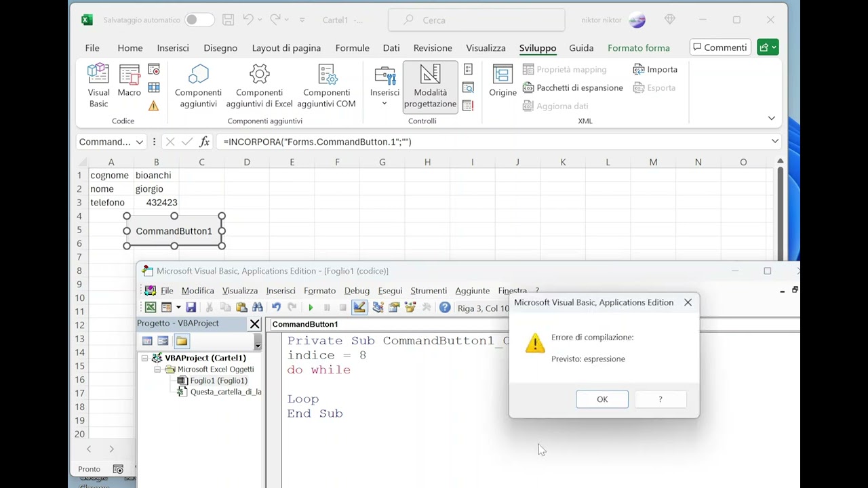Run macro with green play icon
The height and width of the screenshot is (488, 868).
coord(311,308)
